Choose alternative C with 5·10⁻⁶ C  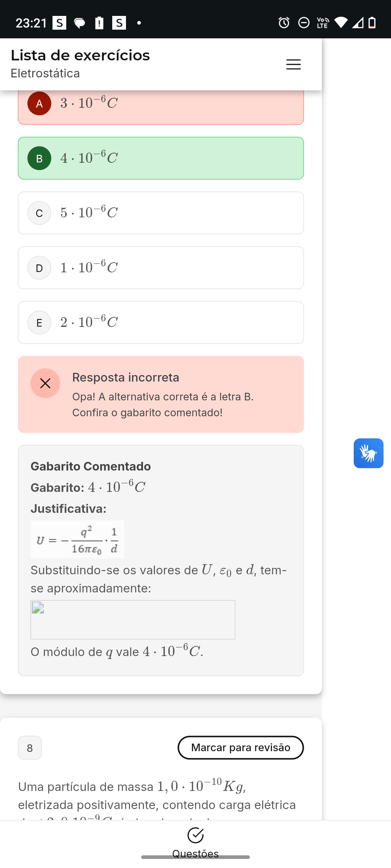[x=161, y=213]
